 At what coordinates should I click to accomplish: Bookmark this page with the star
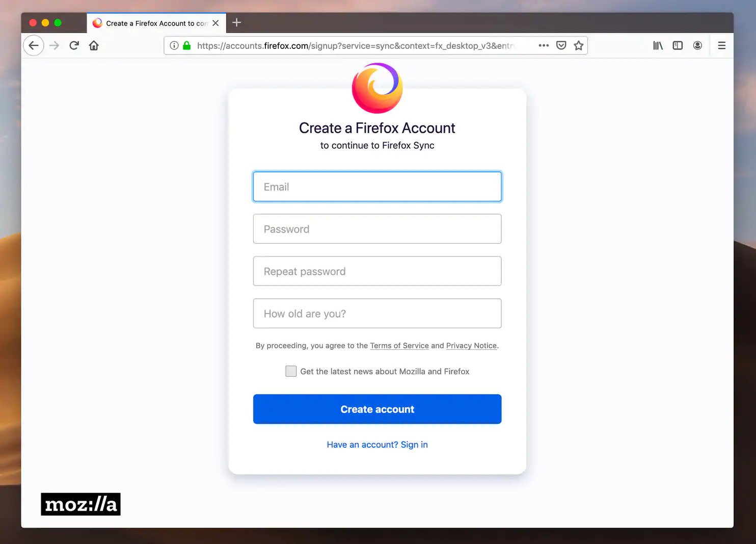pos(579,45)
